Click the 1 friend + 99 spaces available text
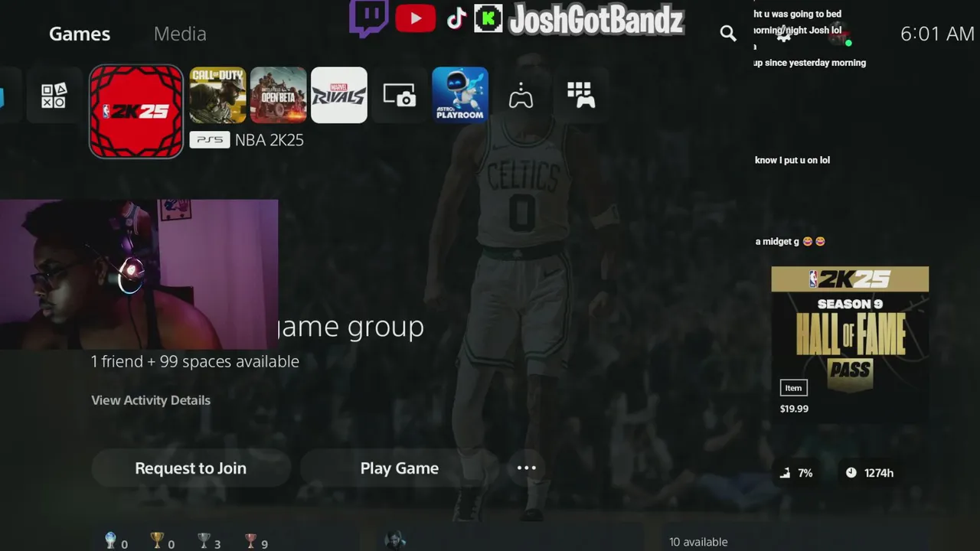 click(195, 361)
